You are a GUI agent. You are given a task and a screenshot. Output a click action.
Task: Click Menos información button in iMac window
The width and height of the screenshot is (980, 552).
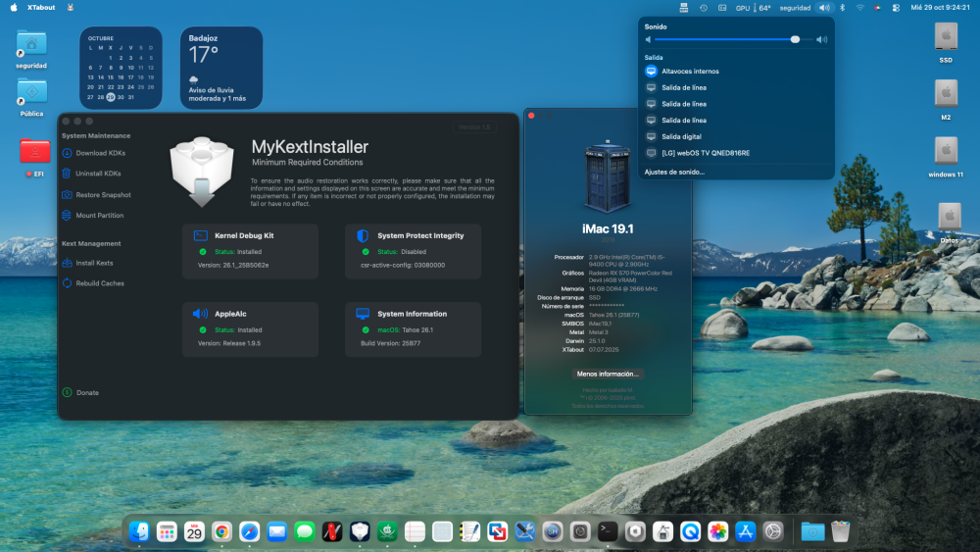[608, 374]
